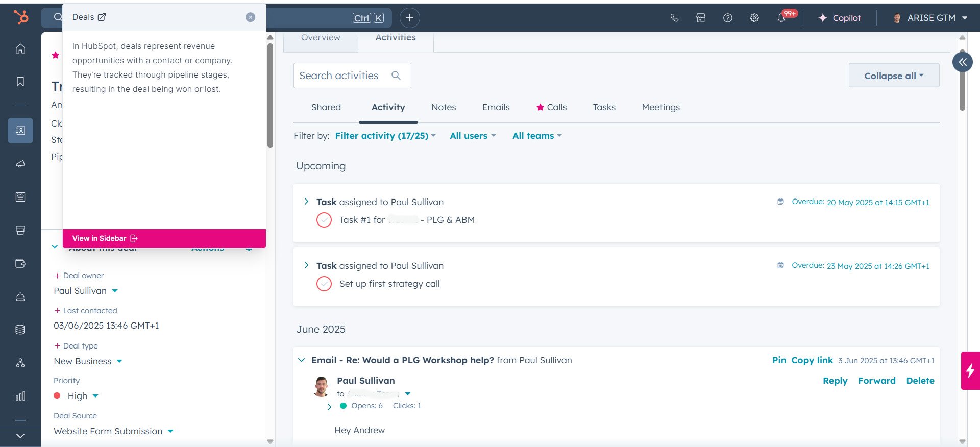
Task: Click the Search activities field
Action: pos(352,76)
